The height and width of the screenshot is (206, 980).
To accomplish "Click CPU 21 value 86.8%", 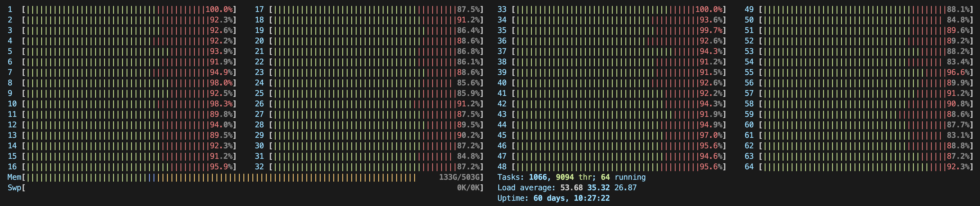I will tap(468, 51).
